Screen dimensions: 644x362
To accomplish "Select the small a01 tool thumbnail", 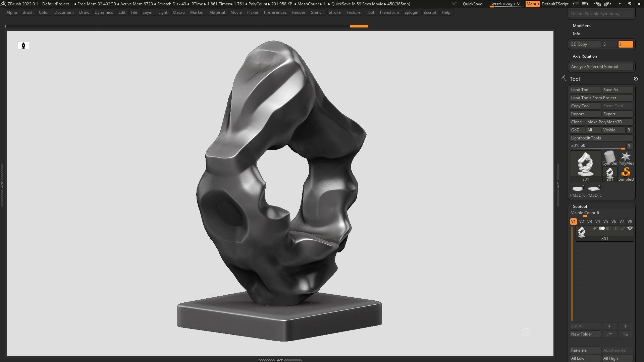I will point(609,174).
